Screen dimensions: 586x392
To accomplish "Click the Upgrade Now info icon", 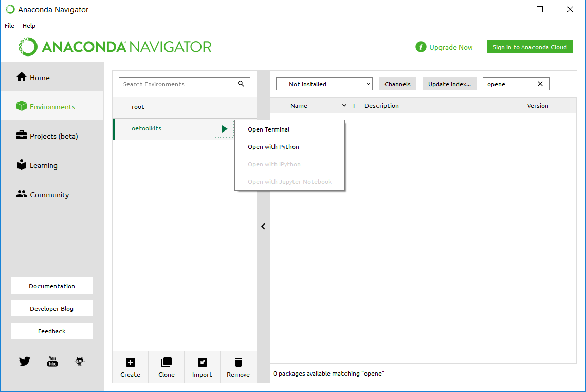I will 421,47.
